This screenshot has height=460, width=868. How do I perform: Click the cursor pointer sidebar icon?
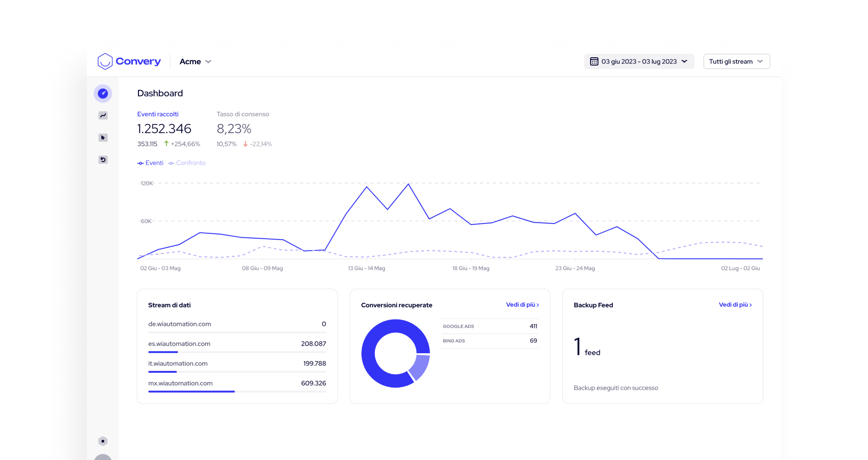pos(103,138)
